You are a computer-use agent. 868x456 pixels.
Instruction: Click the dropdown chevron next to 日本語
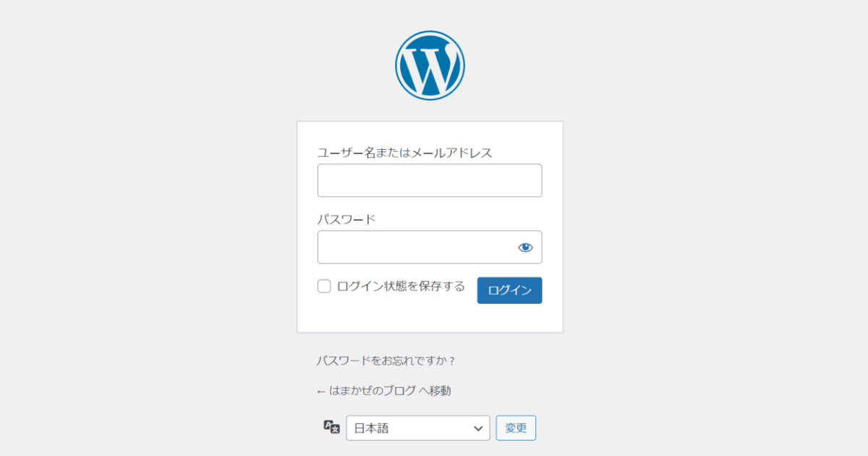pyautogui.click(x=480, y=428)
